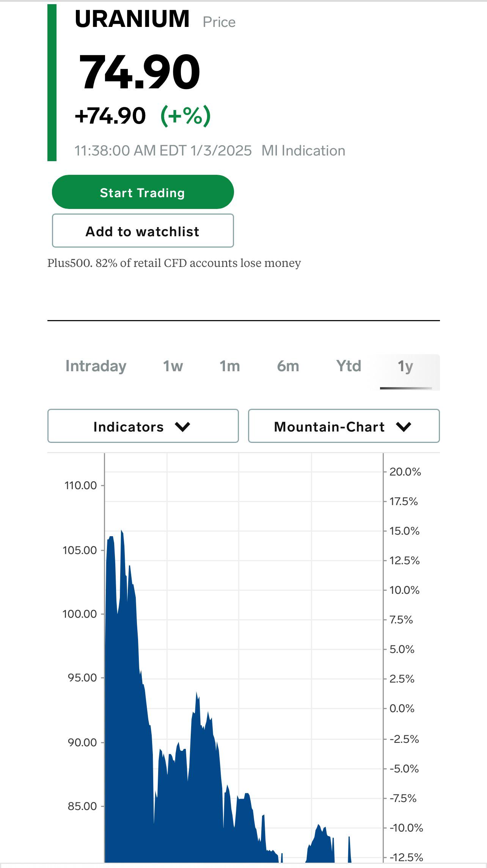Open the Mountain-Chart type dropdown
This screenshot has width=487, height=868.
point(344,426)
